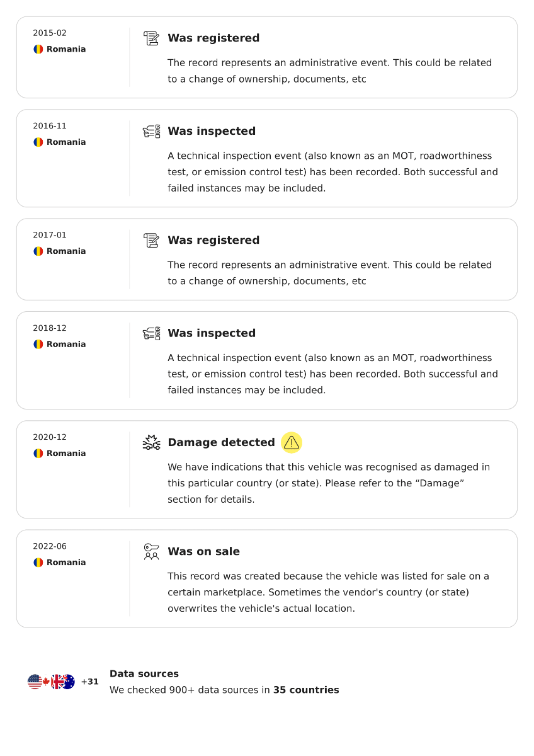Click the Was on sale heading
The height and width of the screenshot is (756, 534).
(x=203, y=552)
